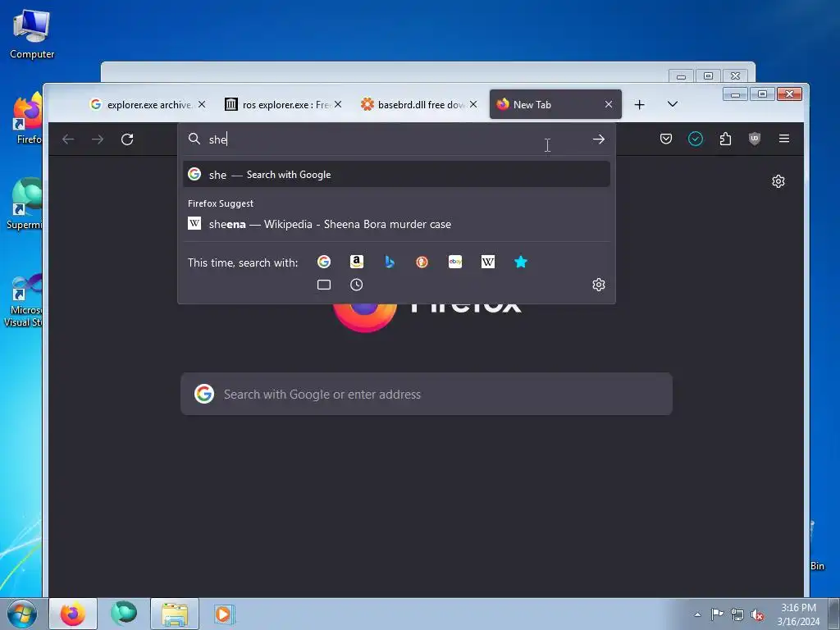This screenshot has height=630, width=840.
Task: Click the teal checkmark extension icon
Action: coord(696,139)
